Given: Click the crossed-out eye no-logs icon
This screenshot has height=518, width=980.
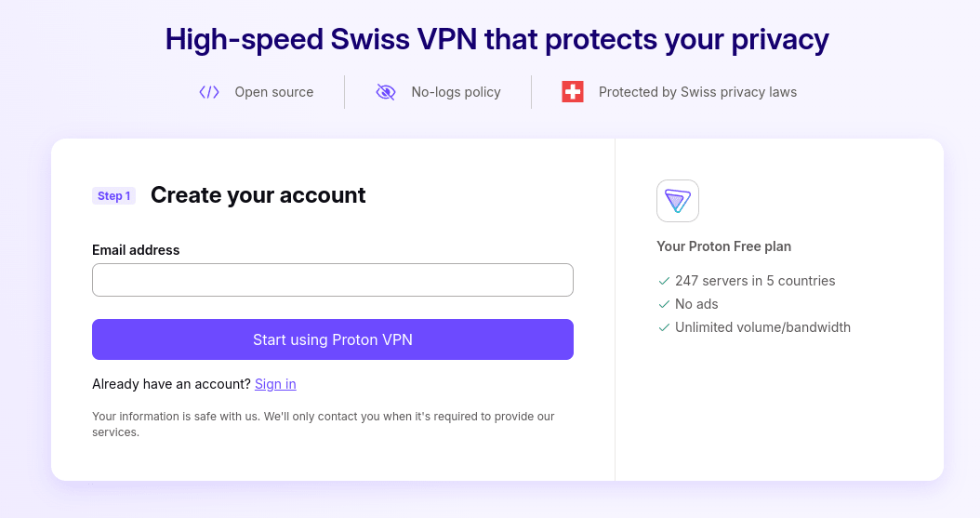Looking at the screenshot, I should coord(386,92).
